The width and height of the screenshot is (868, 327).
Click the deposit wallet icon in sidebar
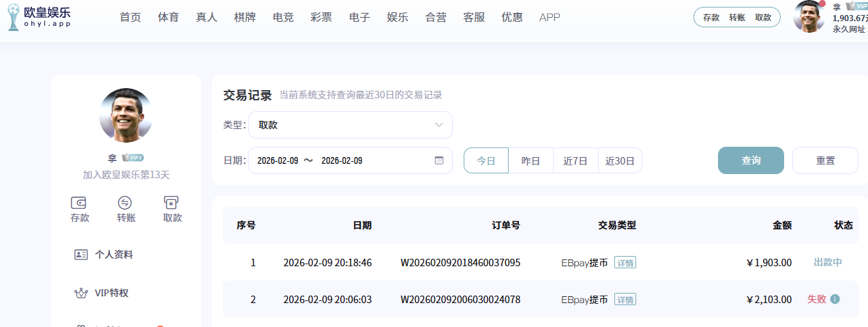click(79, 203)
